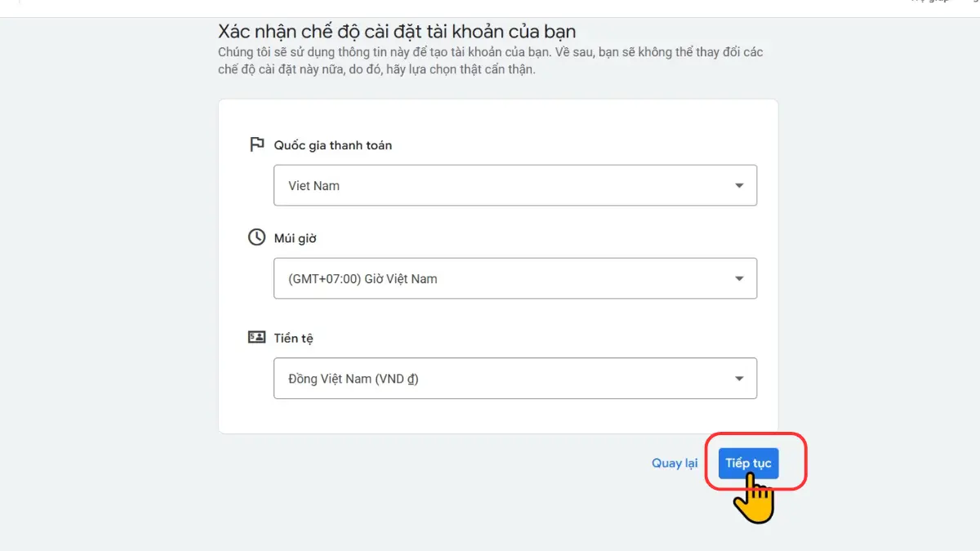980x551 pixels.
Task: Click the flag icon next to Quốc gia thanh toán
Action: coord(256,144)
